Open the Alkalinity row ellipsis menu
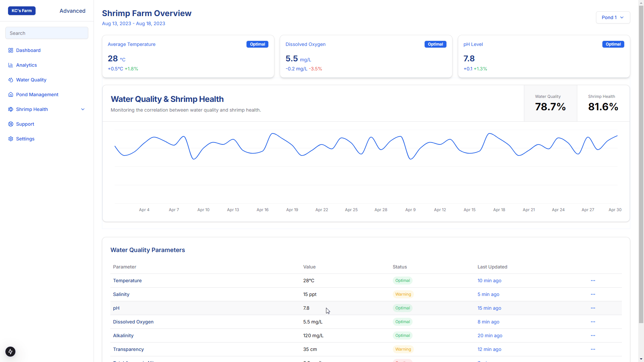The width and height of the screenshot is (644, 362). [593, 336]
